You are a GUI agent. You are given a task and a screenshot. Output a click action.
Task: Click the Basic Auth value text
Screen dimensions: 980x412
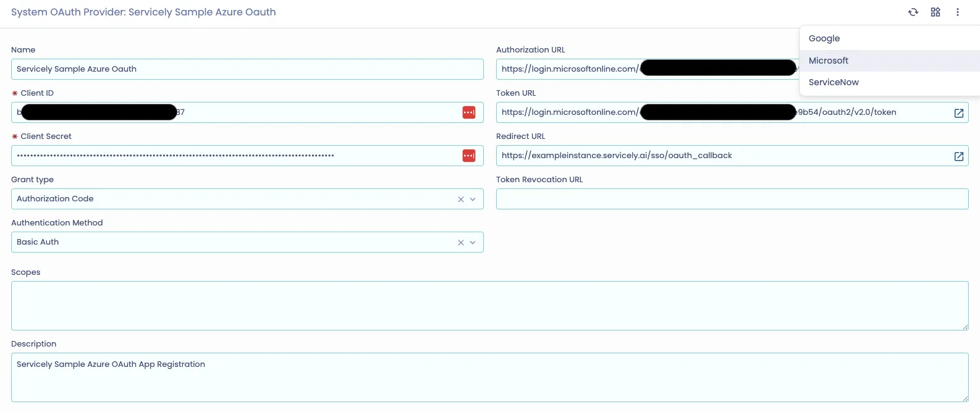tap(38, 242)
